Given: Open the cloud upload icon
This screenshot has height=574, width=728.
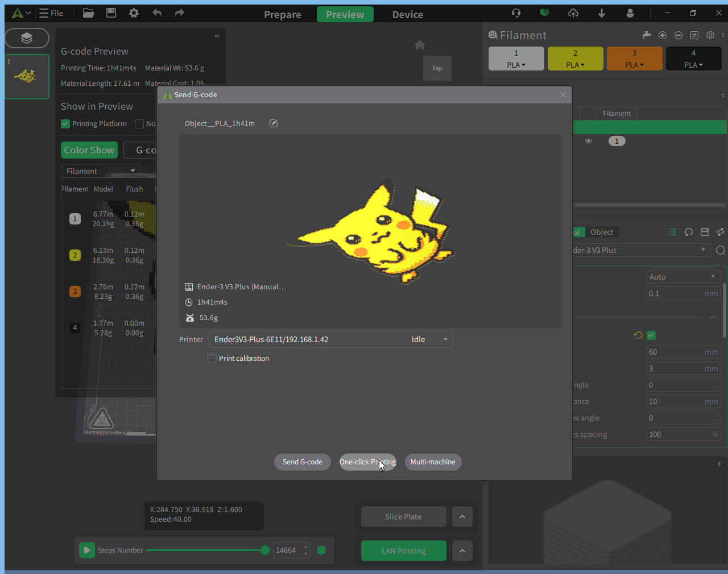Looking at the screenshot, I should 573,13.
